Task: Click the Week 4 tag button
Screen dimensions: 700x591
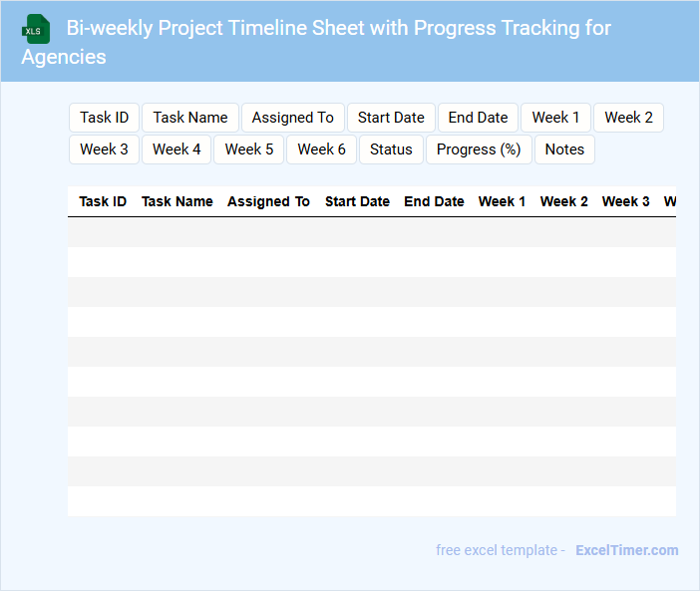Action: pyautogui.click(x=176, y=149)
